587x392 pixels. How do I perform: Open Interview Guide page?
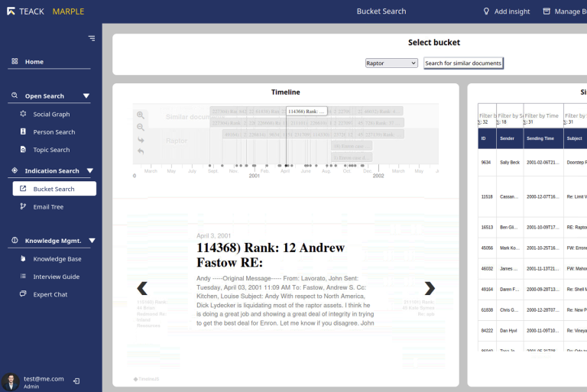click(x=56, y=277)
